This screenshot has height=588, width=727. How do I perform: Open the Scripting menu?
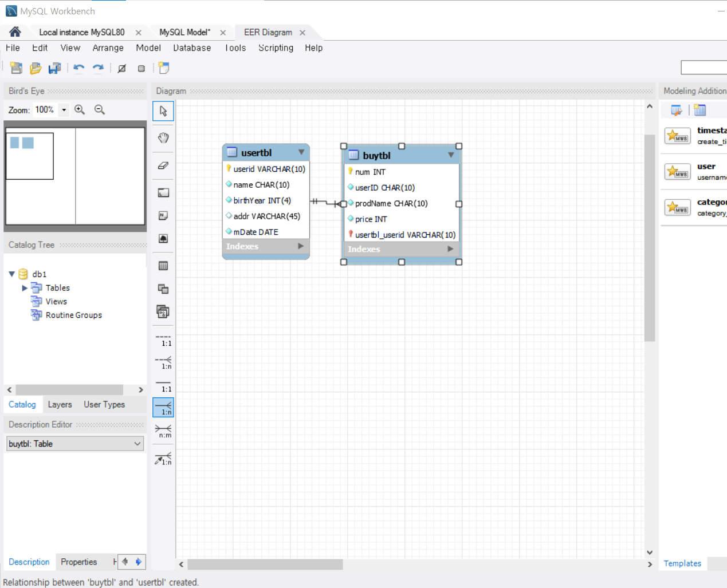[276, 48]
